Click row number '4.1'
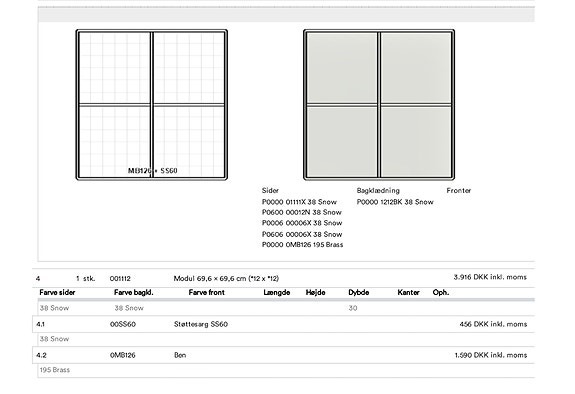 [41, 324]
